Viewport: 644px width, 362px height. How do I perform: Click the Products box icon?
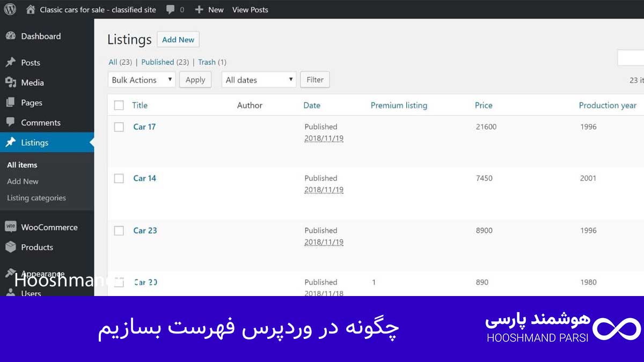[10, 247]
